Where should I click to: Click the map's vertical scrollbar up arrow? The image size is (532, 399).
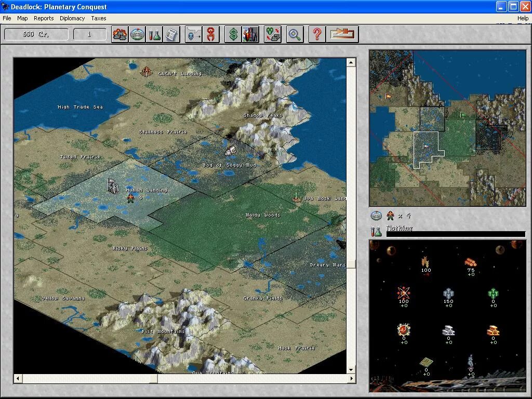coord(351,62)
